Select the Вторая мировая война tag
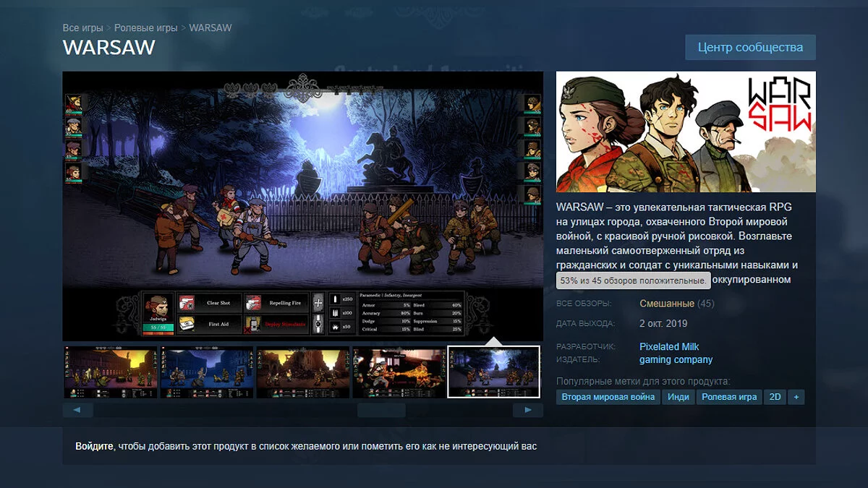The width and height of the screenshot is (868, 488). pos(608,397)
